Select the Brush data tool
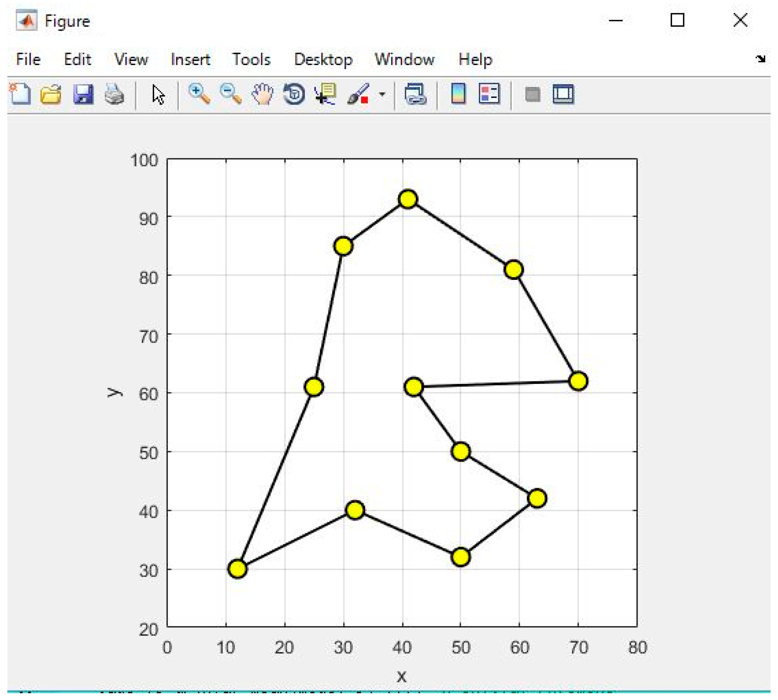Screen dimensions: 778x700 coord(358,94)
